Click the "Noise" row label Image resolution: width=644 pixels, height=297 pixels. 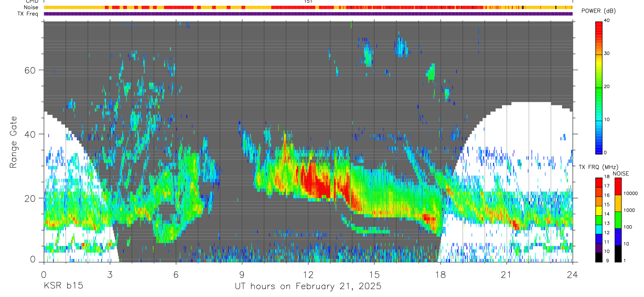pyautogui.click(x=31, y=7)
